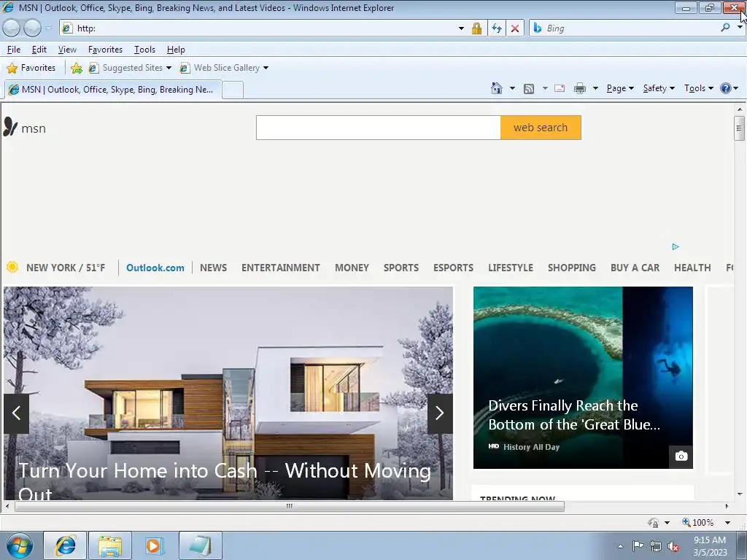Open Windows Start button

[x=20, y=545]
